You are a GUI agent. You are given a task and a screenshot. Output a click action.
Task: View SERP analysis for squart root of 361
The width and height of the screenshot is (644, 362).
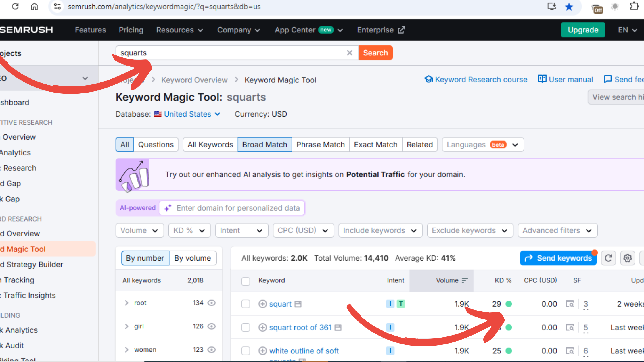pos(570,328)
